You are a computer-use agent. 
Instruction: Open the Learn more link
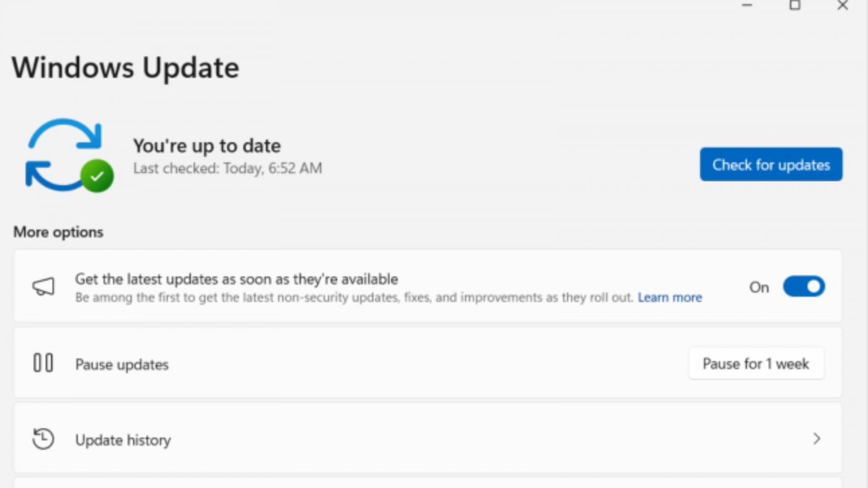coord(670,298)
